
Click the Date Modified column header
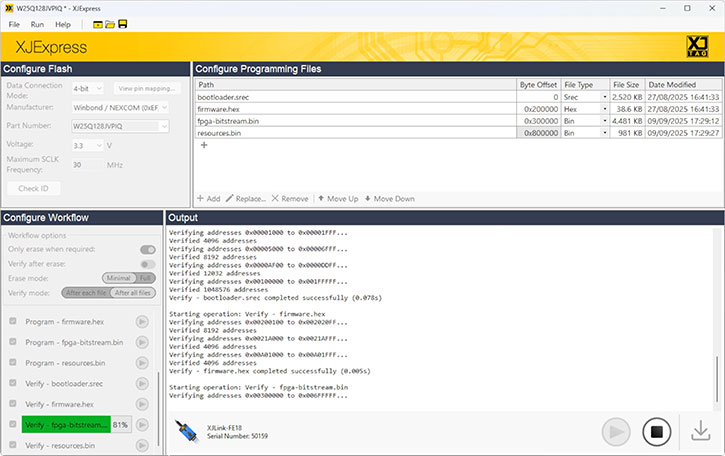click(x=683, y=85)
